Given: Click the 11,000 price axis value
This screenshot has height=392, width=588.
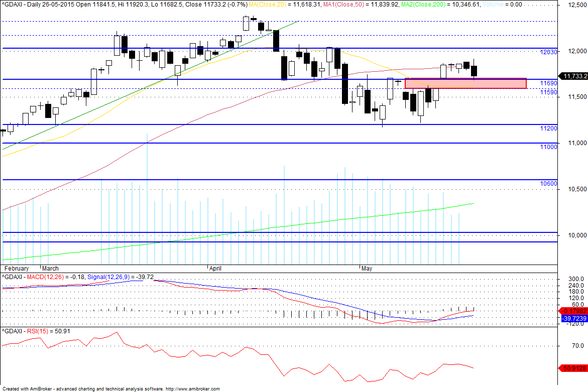Looking at the screenshot, I should (577, 143).
